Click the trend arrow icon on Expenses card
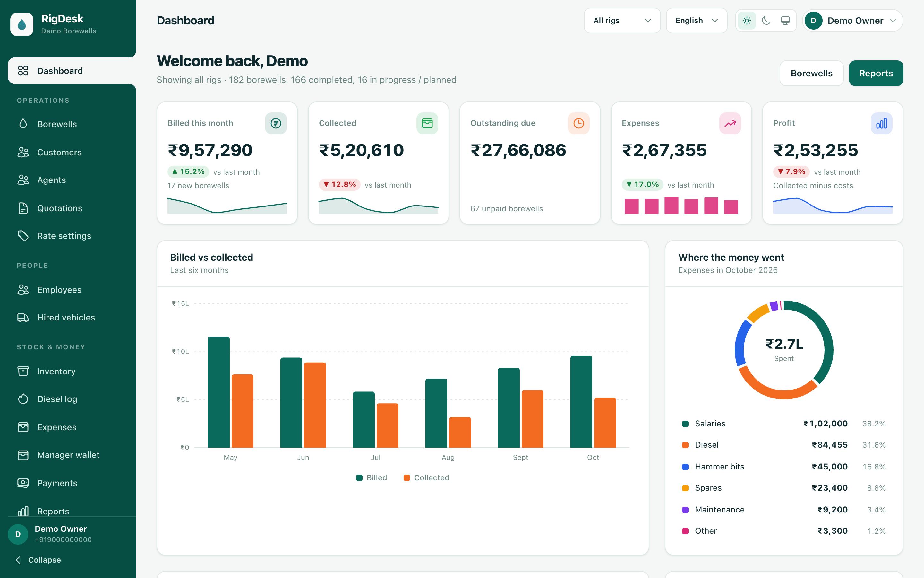 (x=730, y=123)
